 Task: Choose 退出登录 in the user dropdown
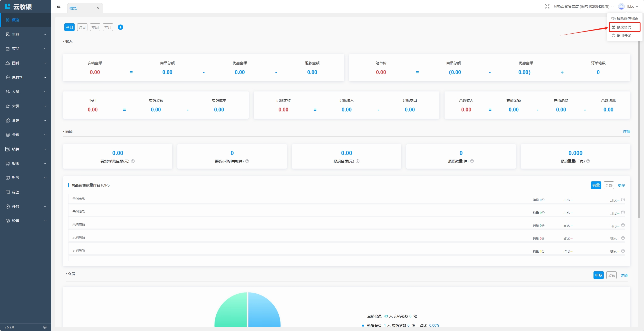pos(624,36)
